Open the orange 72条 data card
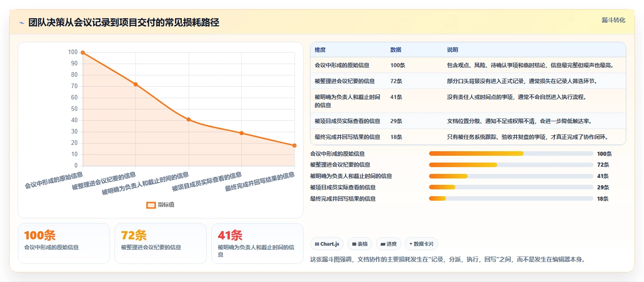644x282 pixels. 160,243
